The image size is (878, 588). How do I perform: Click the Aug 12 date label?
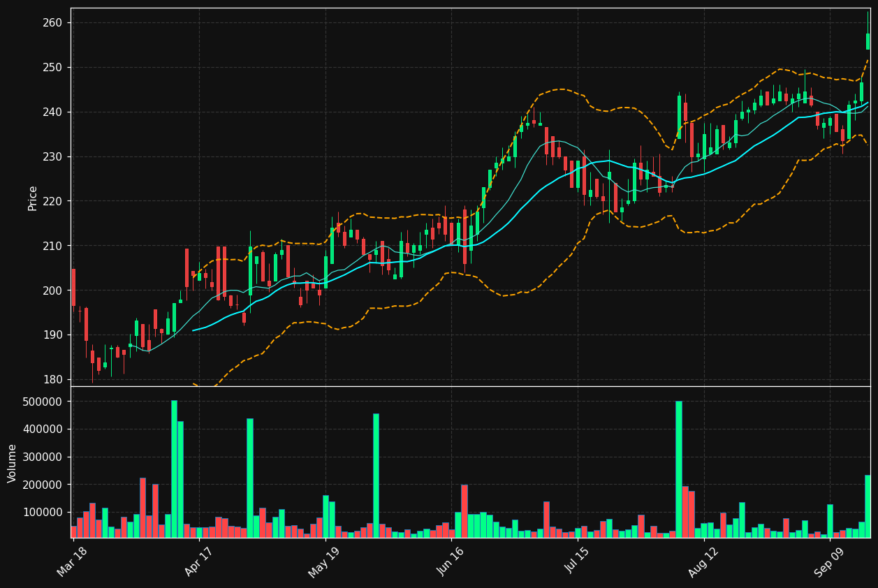[703, 561]
